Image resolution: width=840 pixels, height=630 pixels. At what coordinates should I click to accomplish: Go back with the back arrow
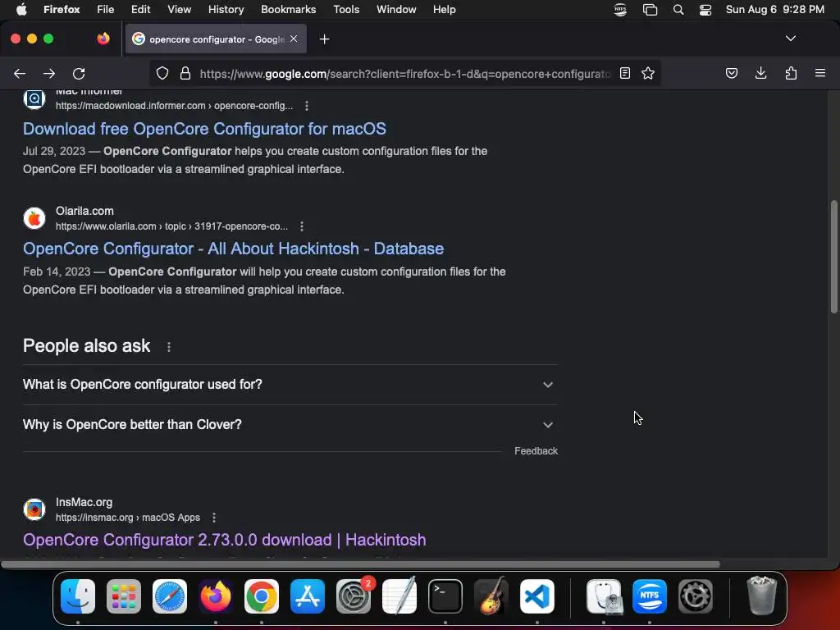click(20, 73)
